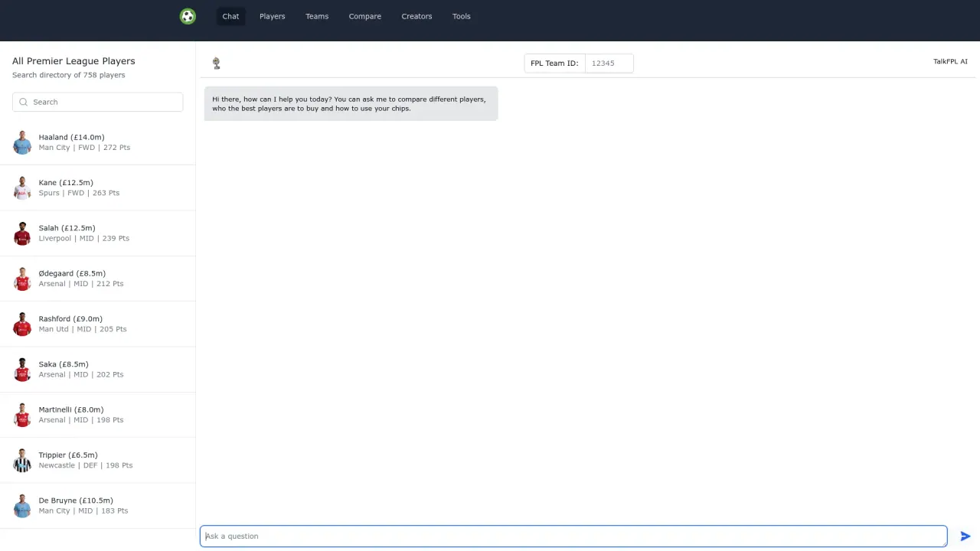Open Saka's player photo
This screenshot has height=551, width=980.
point(22,370)
